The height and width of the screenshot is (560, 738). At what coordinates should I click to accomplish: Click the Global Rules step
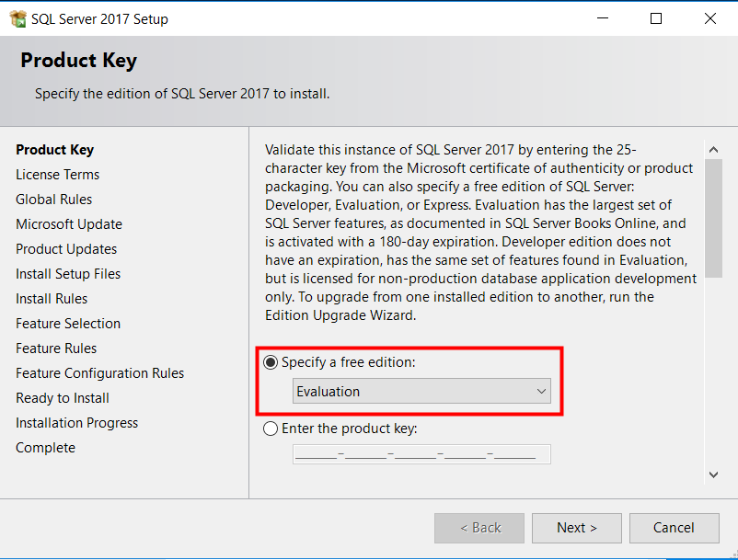(53, 200)
